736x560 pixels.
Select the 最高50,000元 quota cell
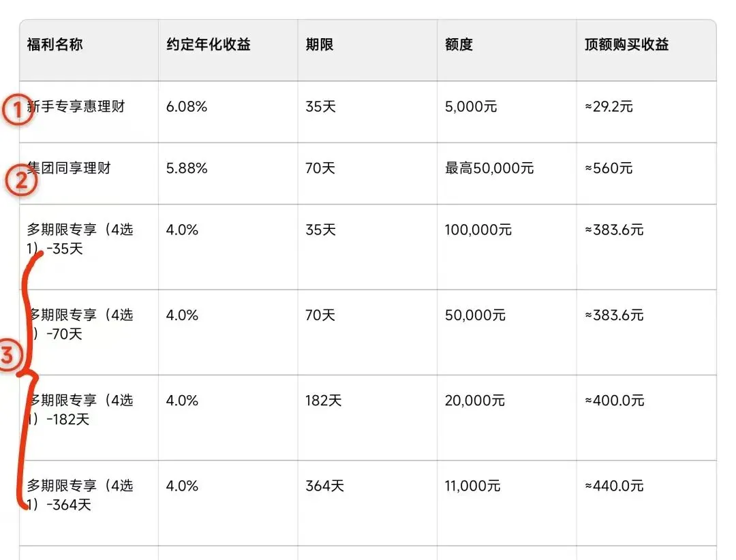coord(489,168)
